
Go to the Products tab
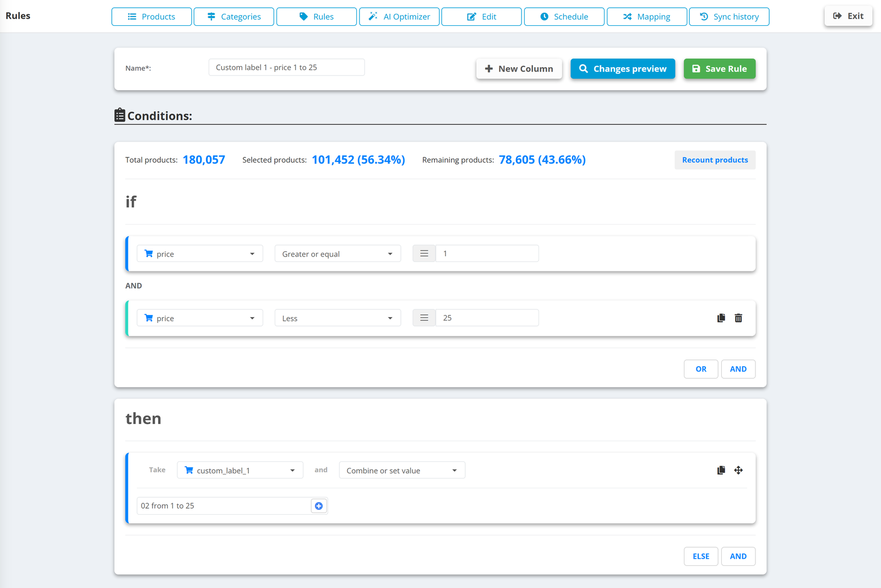[x=151, y=17]
